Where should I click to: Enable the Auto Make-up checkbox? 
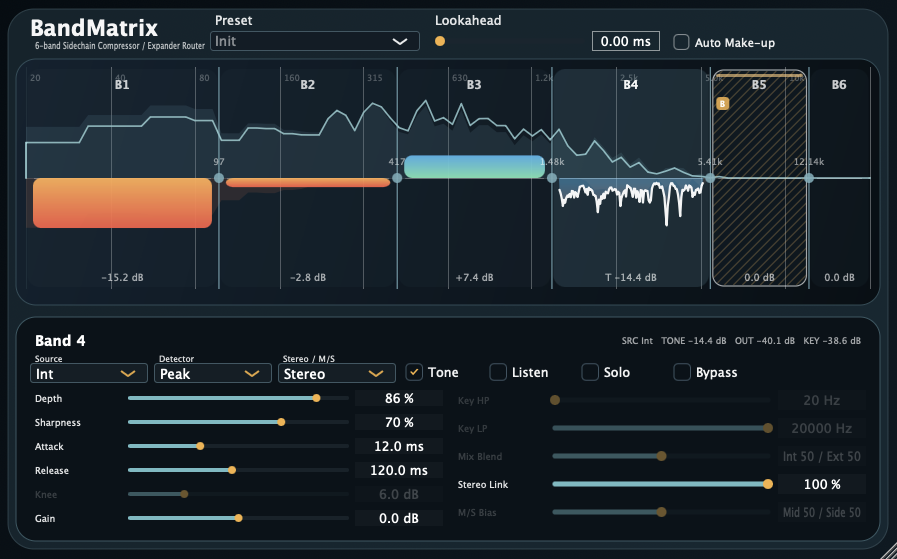[x=681, y=42]
